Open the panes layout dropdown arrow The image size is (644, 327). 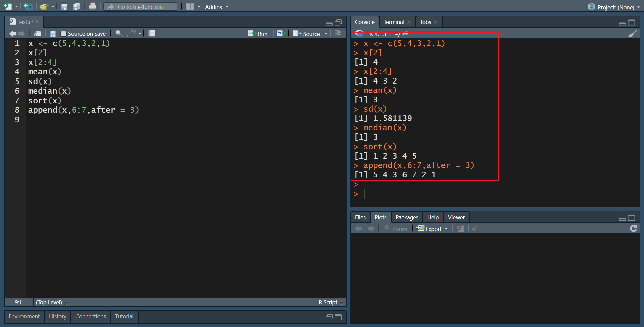[199, 7]
